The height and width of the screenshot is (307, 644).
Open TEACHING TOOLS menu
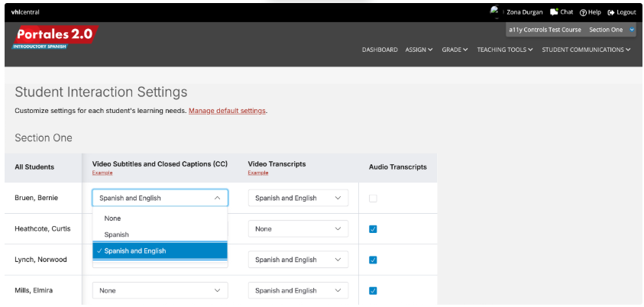(505, 50)
